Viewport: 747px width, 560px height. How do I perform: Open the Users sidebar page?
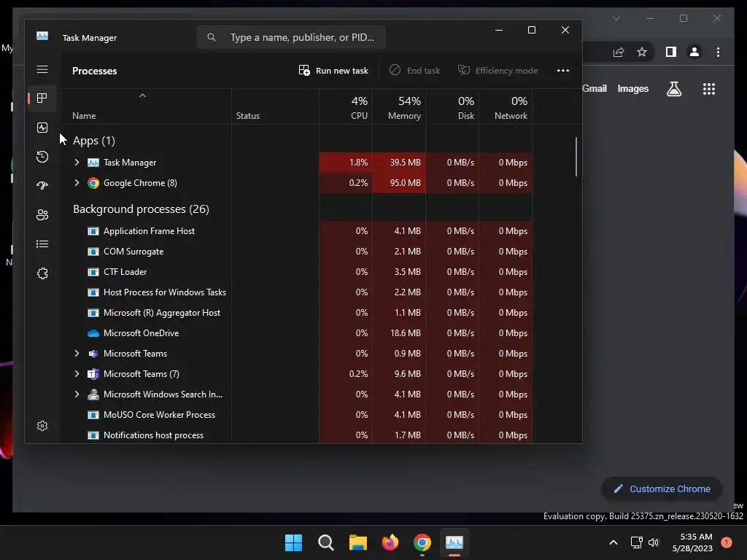tap(42, 215)
